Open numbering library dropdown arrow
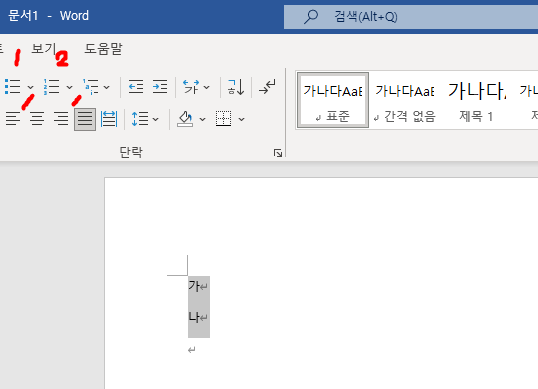The image size is (538, 389). pos(70,87)
